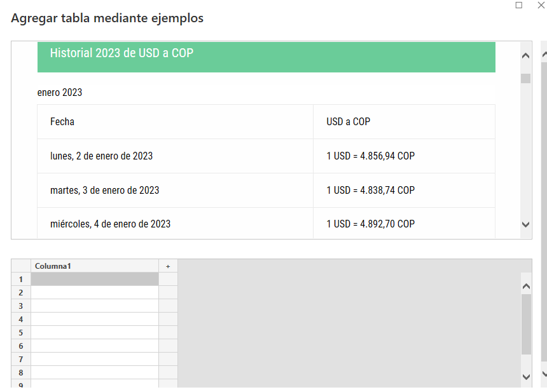Click the 'Fecha' table header in preview
This screenshot has width=547, height=392.
click(62, 122)
